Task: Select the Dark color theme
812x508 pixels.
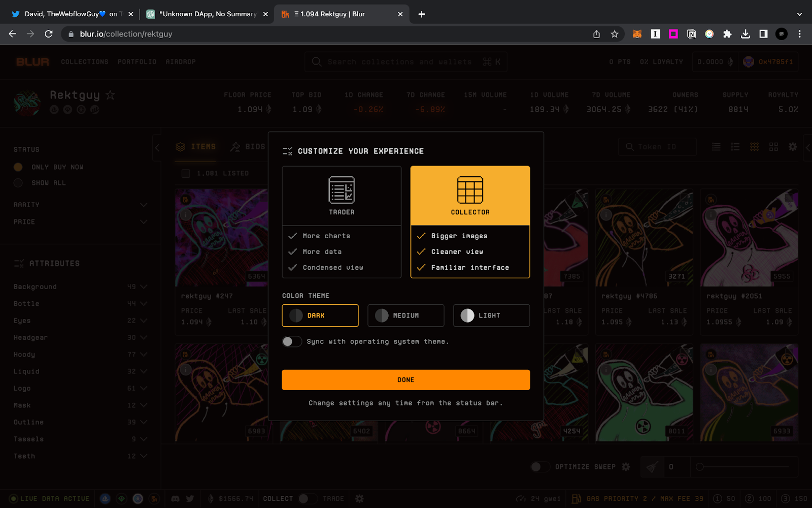Action: (x=320, y=315)
